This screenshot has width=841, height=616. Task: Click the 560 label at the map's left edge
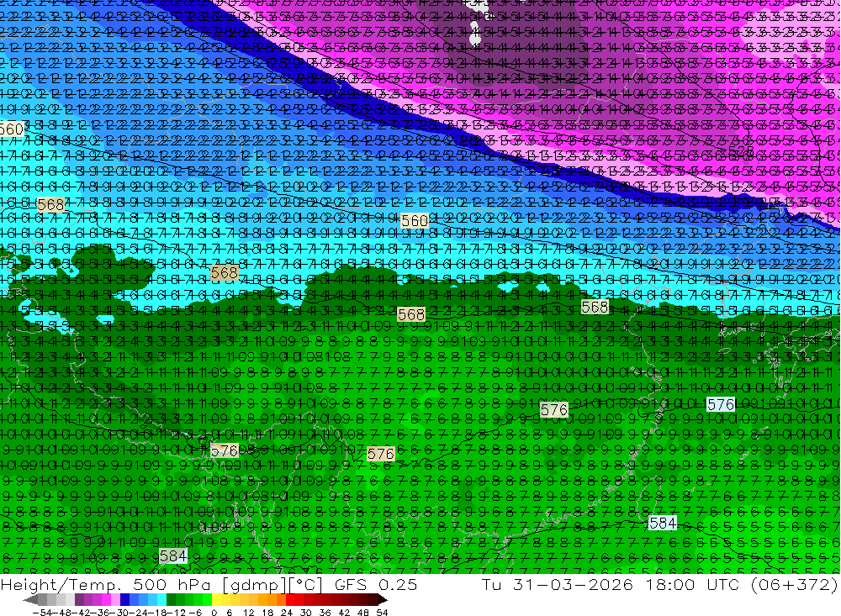click(x=11, y=129)
